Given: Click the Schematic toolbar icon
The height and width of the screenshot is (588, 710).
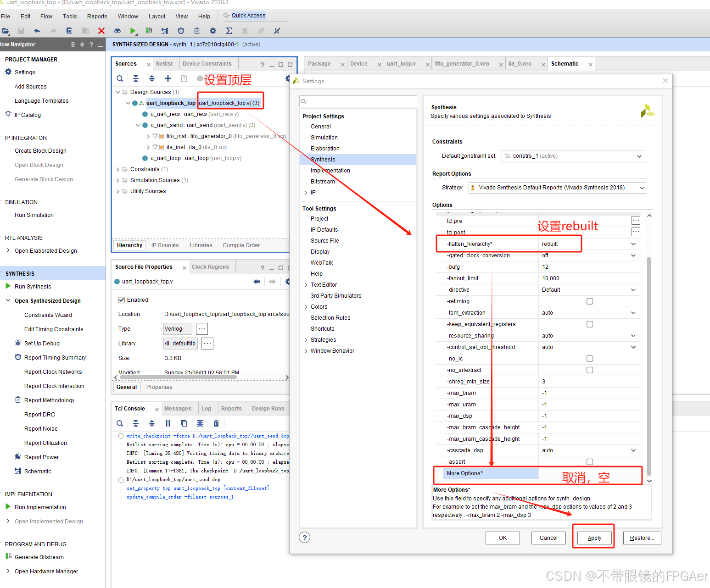Looking at the screenshot, I should coord(164,31).
